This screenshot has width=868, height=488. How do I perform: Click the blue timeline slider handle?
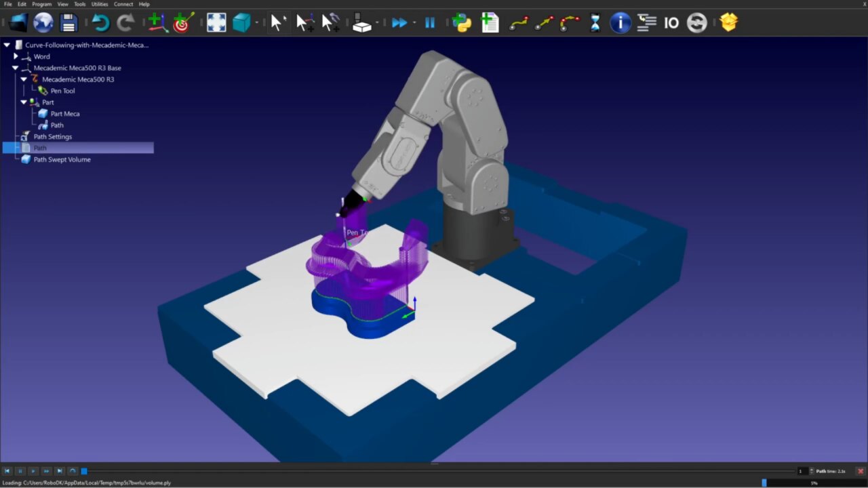pyautogui.click(x=84, y=471)
